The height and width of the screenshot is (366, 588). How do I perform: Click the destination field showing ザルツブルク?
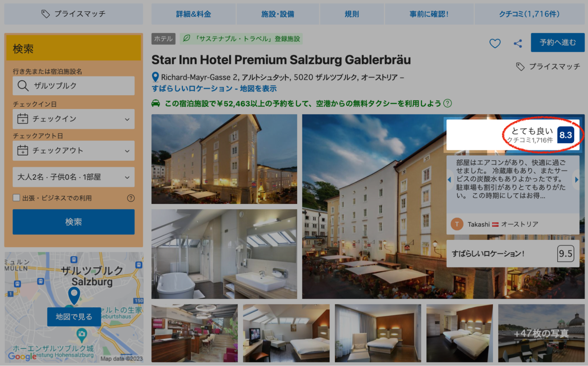point(74,86)
